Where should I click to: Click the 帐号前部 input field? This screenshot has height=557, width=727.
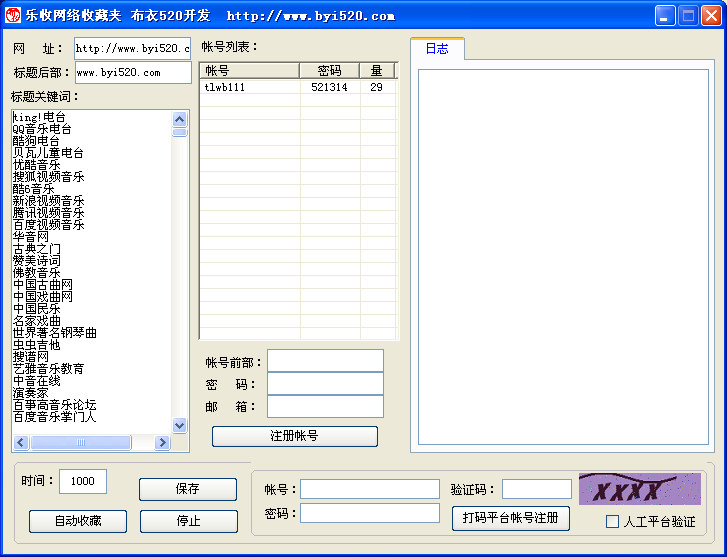click(x=325, y=361)
